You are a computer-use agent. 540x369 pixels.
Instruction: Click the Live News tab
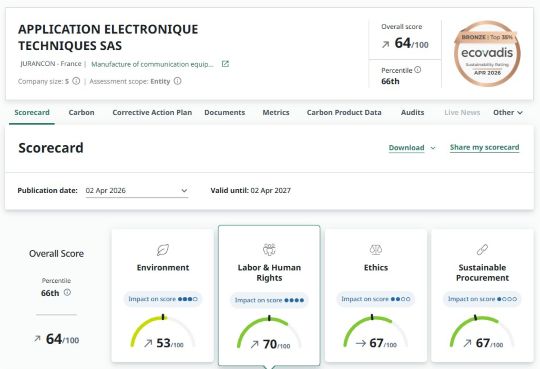[462, 112]
